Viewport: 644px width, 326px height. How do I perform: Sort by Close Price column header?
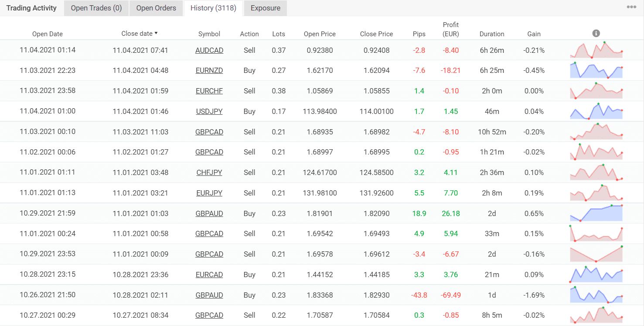[x=377, y=34]
